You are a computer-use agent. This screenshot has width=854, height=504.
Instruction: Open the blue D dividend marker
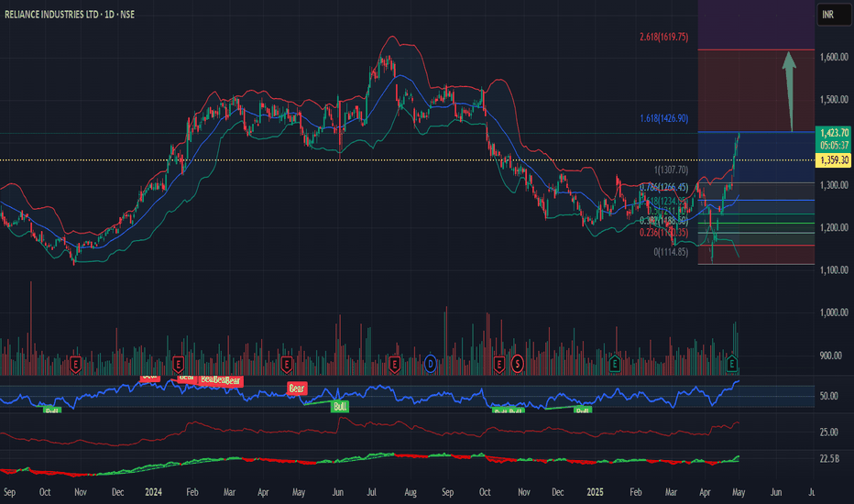point(431,364)
